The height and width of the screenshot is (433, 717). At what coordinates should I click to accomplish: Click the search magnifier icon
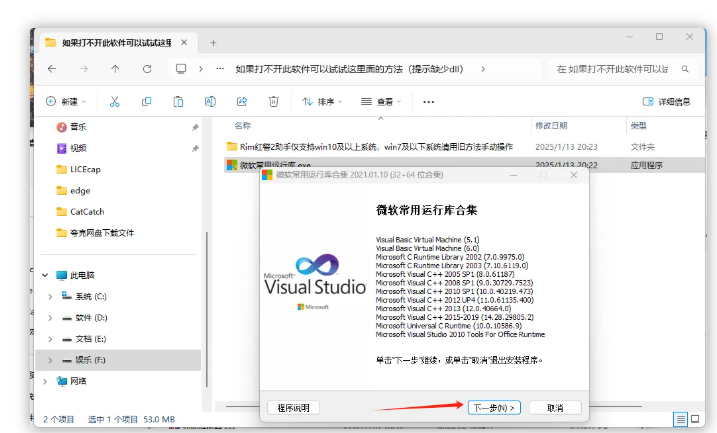pos(685,69)
